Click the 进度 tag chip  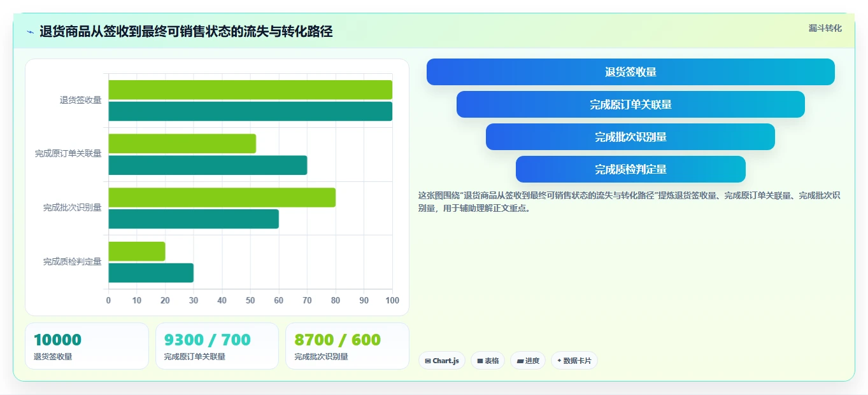[x=528, y=361]
